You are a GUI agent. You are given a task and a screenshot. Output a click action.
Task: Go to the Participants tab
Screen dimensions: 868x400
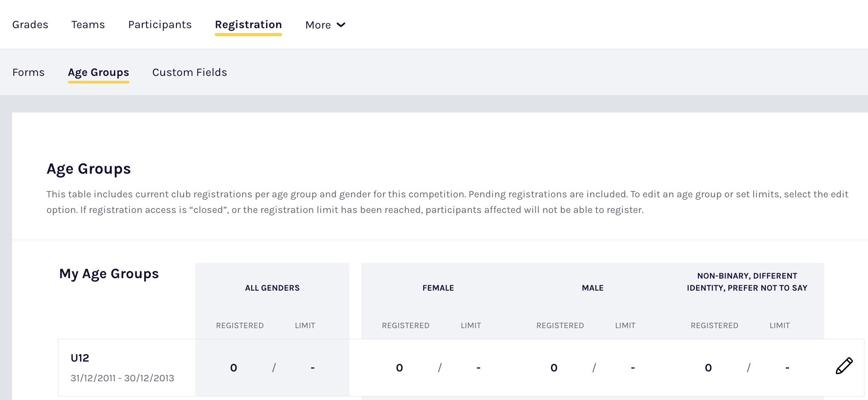tap(160, 25)
